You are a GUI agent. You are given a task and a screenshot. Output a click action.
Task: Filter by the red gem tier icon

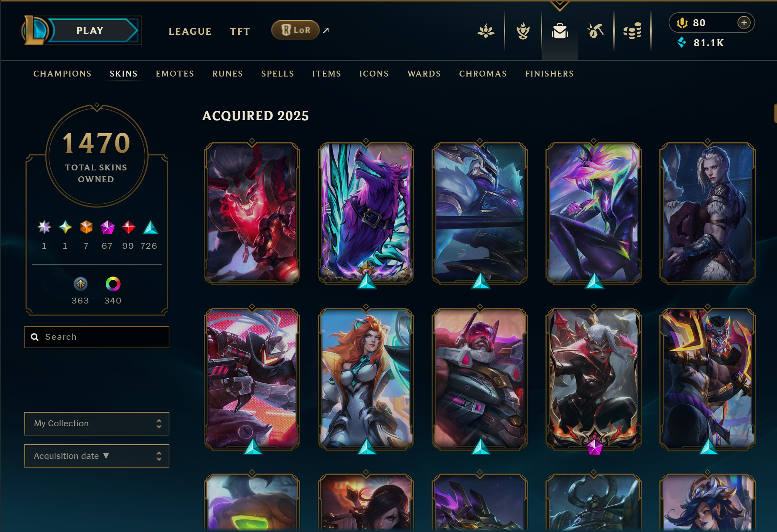(128, 227)
